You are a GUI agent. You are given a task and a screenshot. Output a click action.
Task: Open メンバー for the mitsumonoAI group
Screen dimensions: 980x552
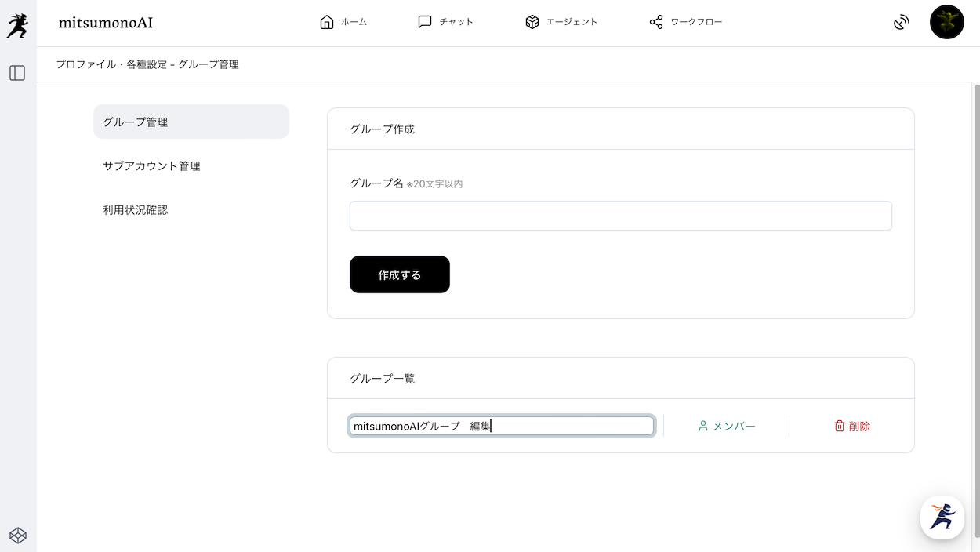point(727,426)
